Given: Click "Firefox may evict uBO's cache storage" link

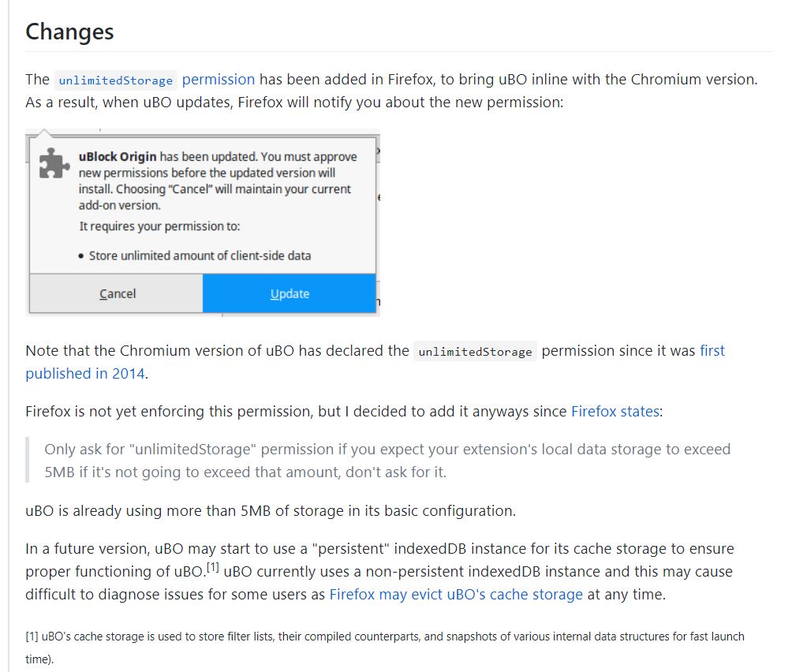Looking at the screenshot, I should (456, 594).
